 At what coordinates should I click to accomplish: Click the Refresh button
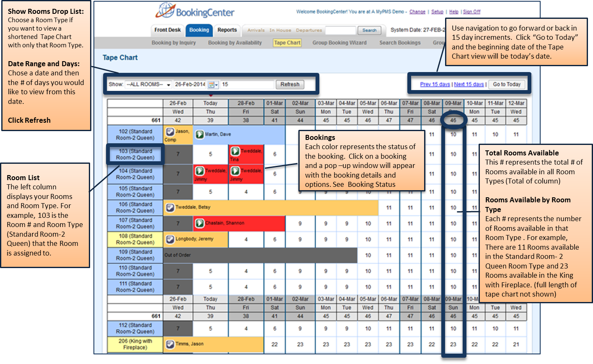point(290,84)
